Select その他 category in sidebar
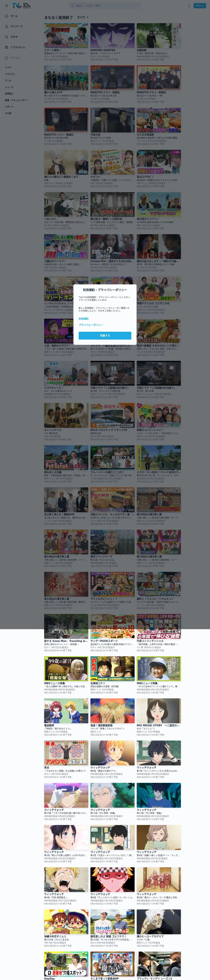Screen dimensions: 210x980 click(8, 113)
